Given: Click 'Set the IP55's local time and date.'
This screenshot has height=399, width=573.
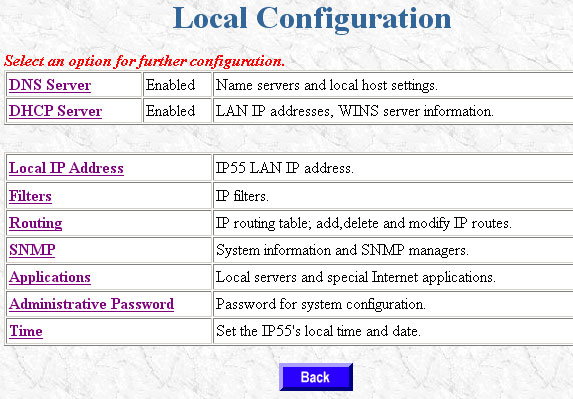Looking at the screenshot, I should (318, 331).
